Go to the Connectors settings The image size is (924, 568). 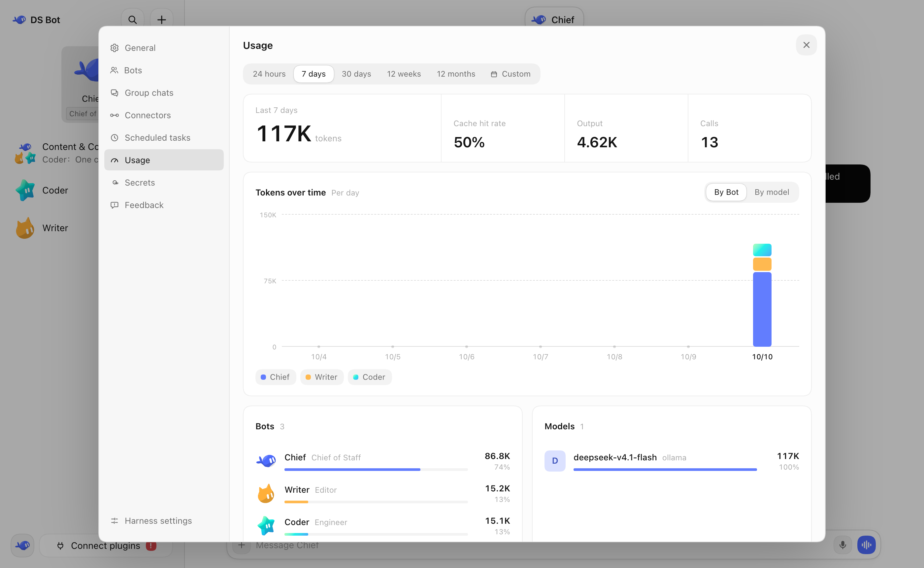click(x=164, y=115)
